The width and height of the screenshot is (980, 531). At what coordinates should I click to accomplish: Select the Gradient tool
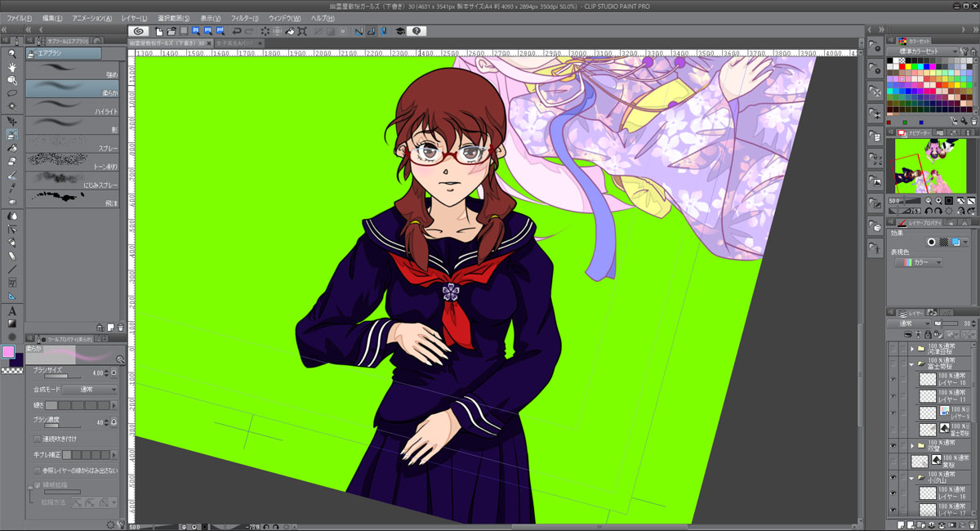[12, 324]
